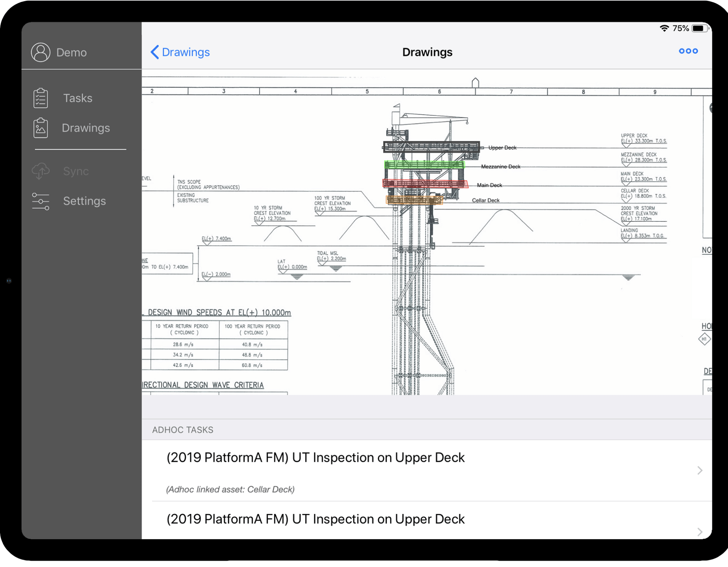Click the Demo username label
The image size is (728, 567).
click(71, 52)
